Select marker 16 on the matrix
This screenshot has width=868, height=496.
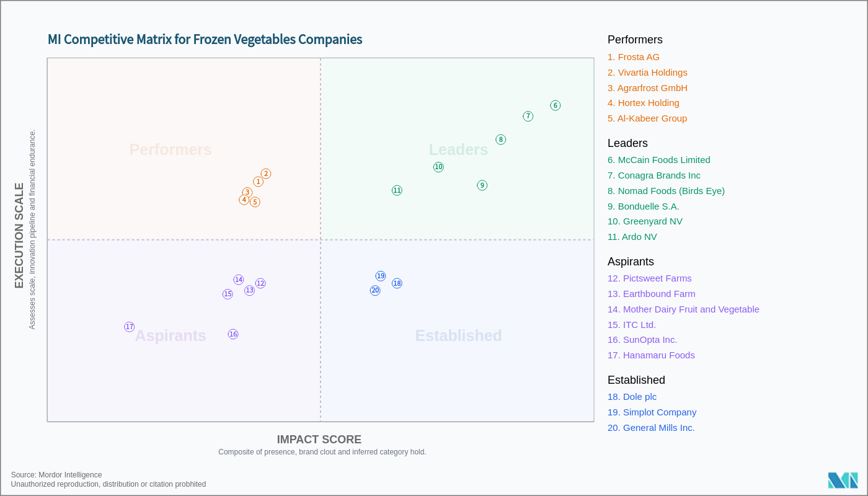pos(233,334)
